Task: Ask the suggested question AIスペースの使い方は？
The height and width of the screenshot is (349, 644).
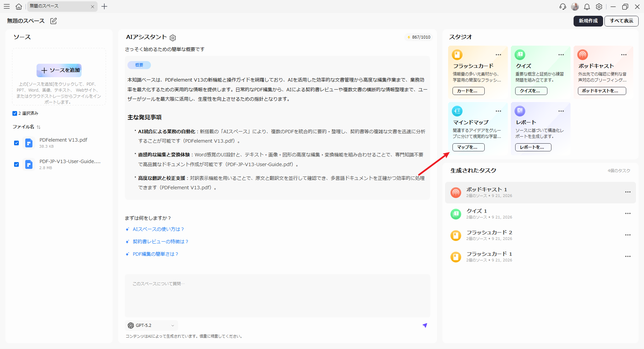Action: (158, 229)
